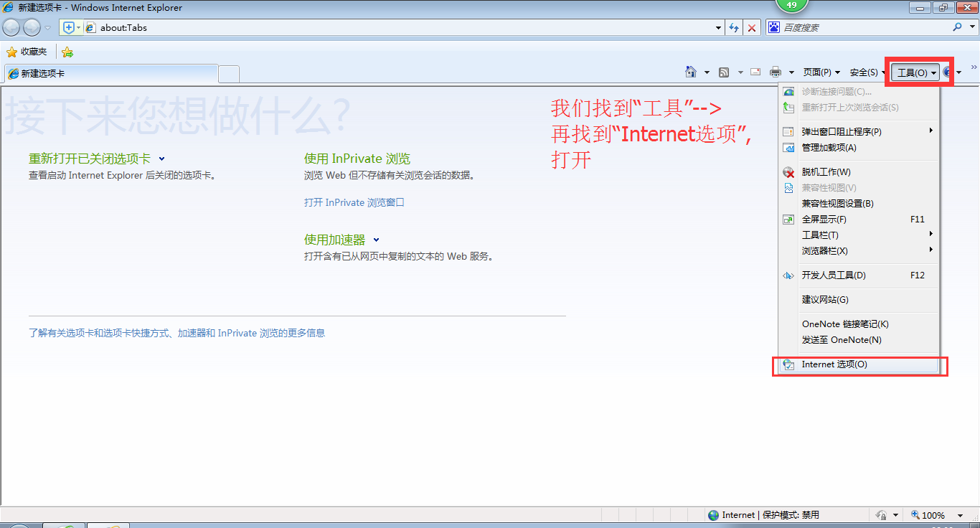Expand the zoom level dropdown at 100%
Viewport: 980px width, 528px height.
960,514
